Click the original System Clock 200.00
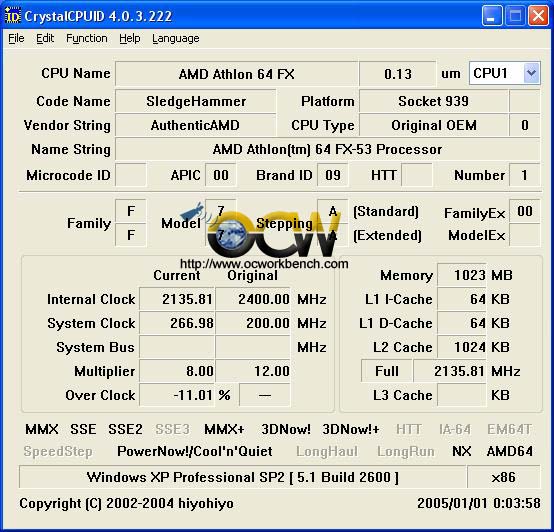Image resolution: width=554 pixels, height=532 pixels. (x=253, y=323)
